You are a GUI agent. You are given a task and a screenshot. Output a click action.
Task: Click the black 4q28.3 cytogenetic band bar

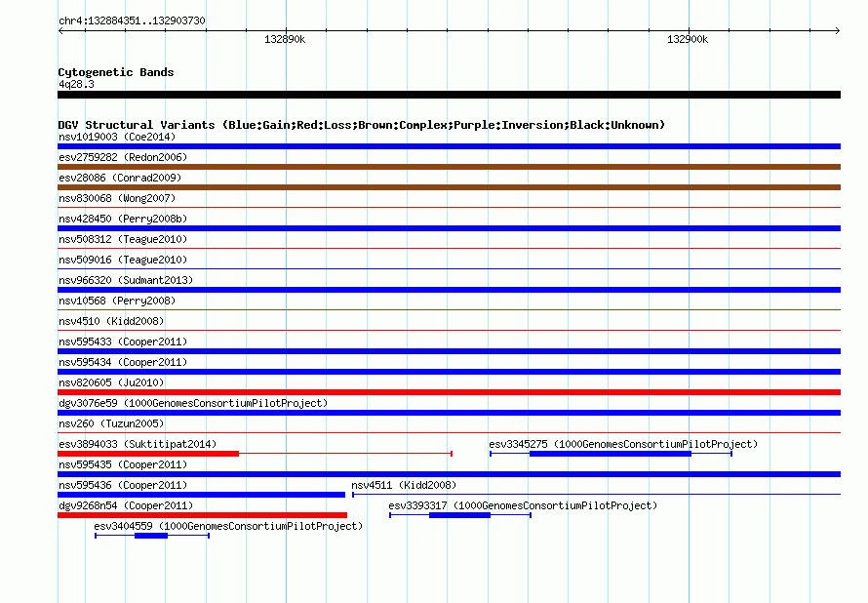pos(449,95)
